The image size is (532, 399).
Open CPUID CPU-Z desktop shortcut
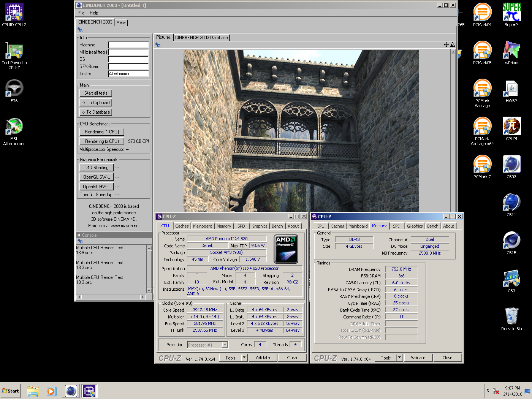[x=14, y=15]
